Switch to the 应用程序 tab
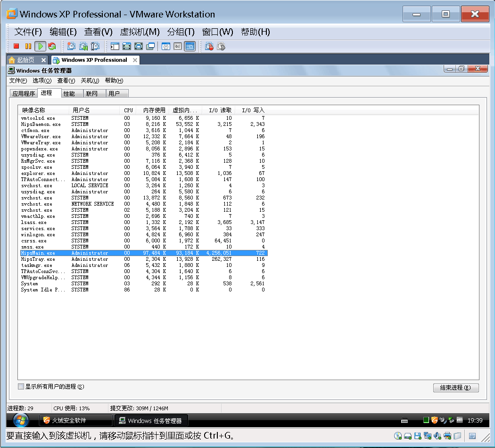 24,93
